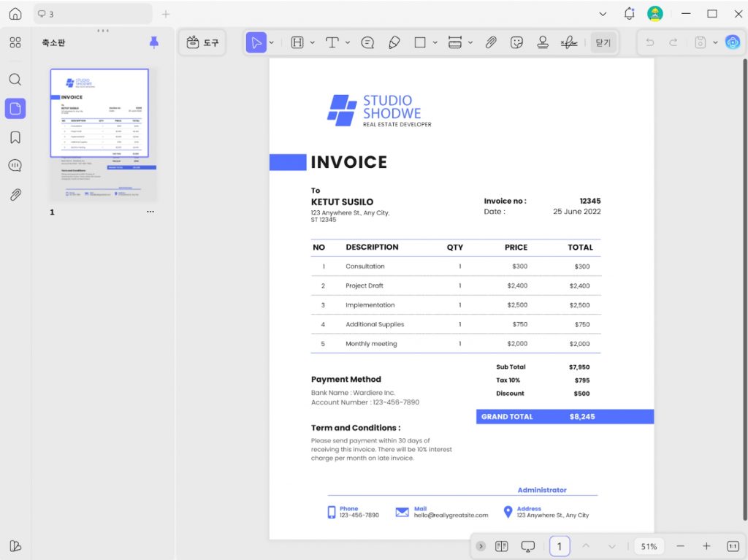The width and height of the screenshot is (748, 560).
Task: Expand the bottom page bar arrow
Action: tap(481, 546)
